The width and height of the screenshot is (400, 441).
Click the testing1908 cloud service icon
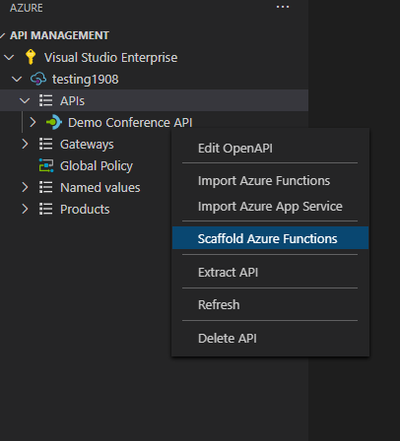[38, 79]
